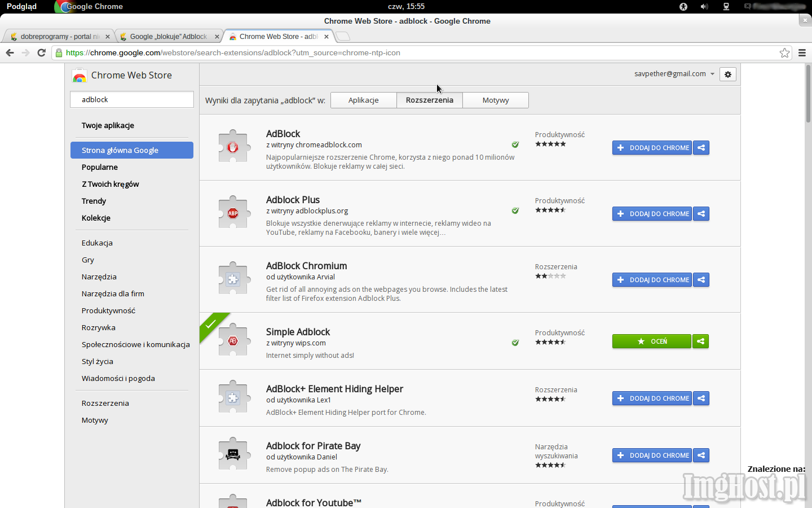Share AdBlock Chromium using its share icon
Image resolution: width=812 pixels, height=508 pixels.
click(x=701, y=280)
